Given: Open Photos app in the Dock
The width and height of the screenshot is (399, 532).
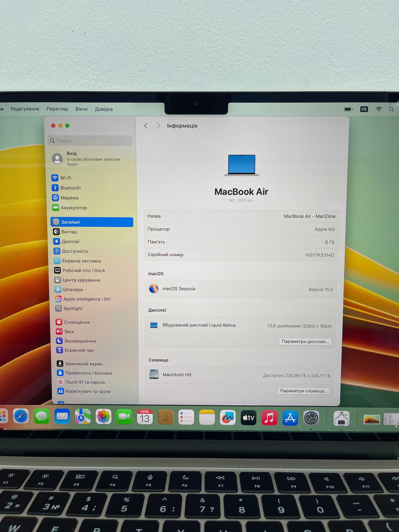Looking at the screenshot, I should pos(104,417).
